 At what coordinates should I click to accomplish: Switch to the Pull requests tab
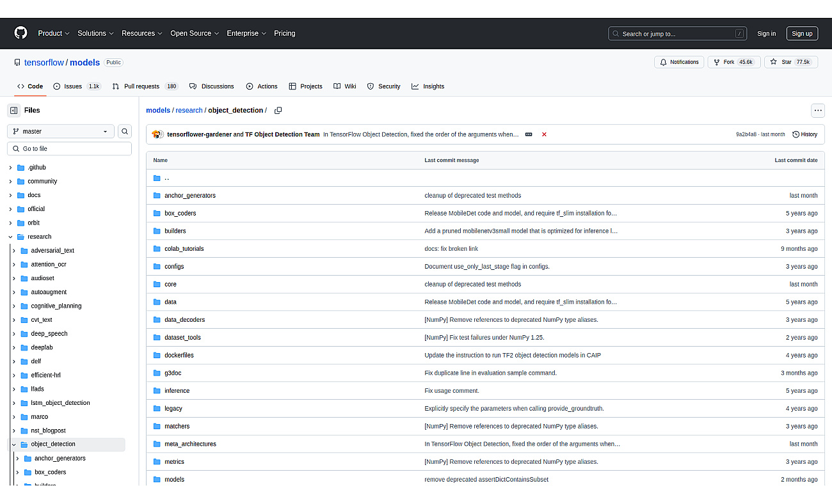coord(145,86)
